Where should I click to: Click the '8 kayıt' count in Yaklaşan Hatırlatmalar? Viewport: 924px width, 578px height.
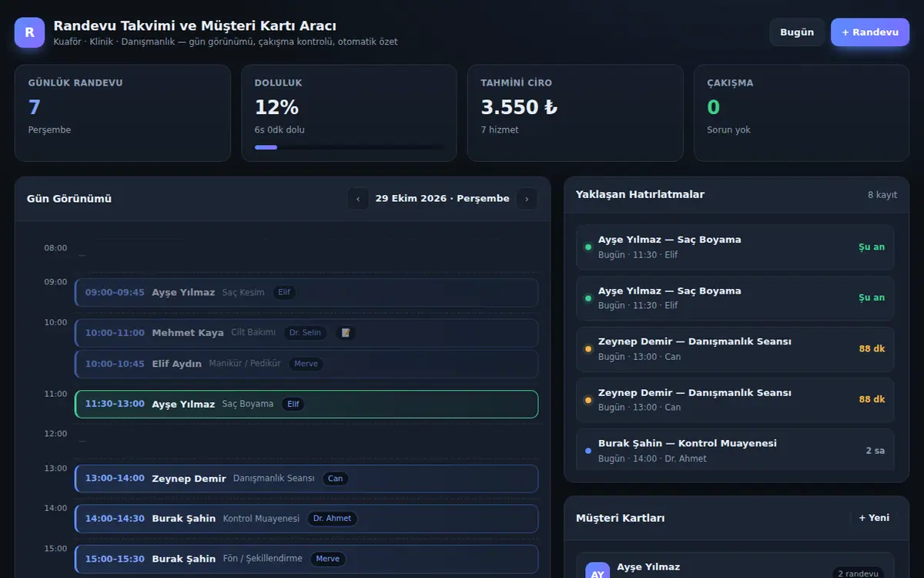pyautogui.click(x=882, y=195)
